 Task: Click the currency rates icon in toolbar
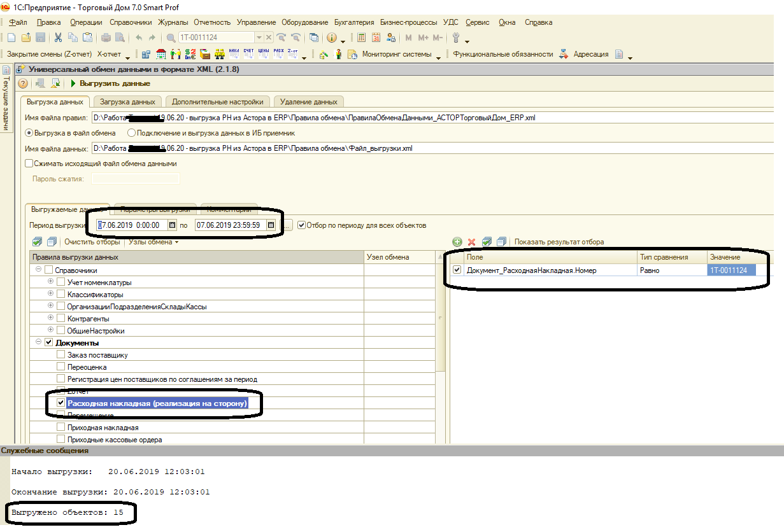(190, 55)
